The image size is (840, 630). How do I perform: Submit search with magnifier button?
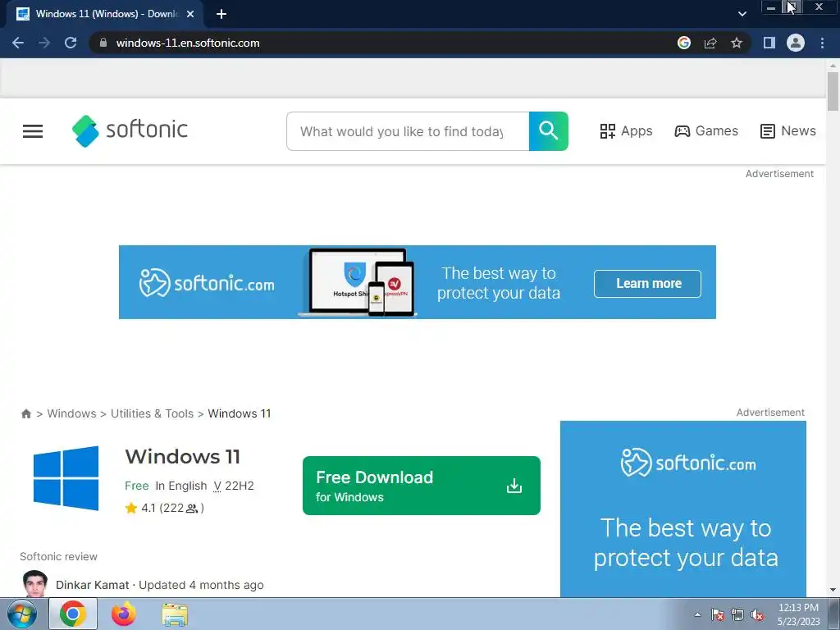(x=549, y=131)
